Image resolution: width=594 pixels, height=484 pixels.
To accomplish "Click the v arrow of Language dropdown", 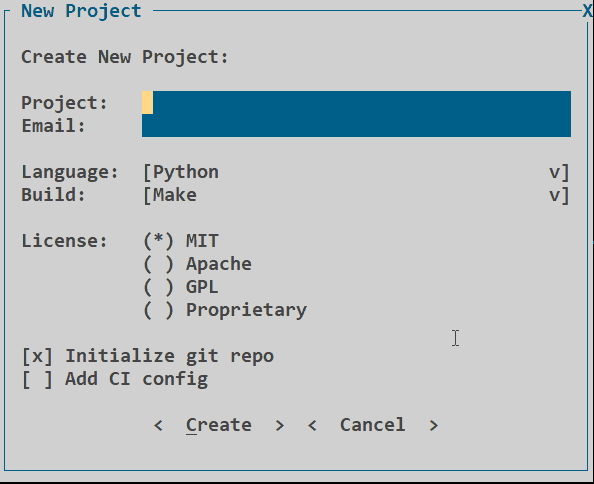I will [x=555, y=172].
